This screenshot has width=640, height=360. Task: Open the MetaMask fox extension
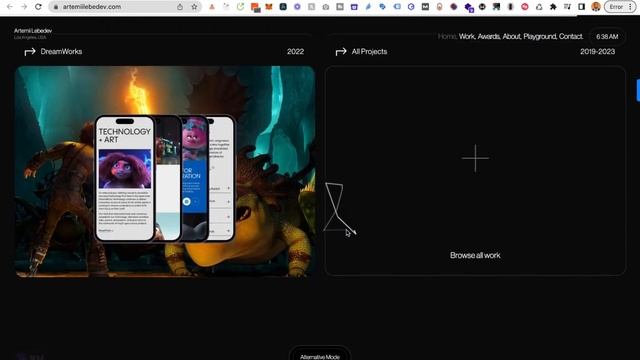[x=269, y=7]
